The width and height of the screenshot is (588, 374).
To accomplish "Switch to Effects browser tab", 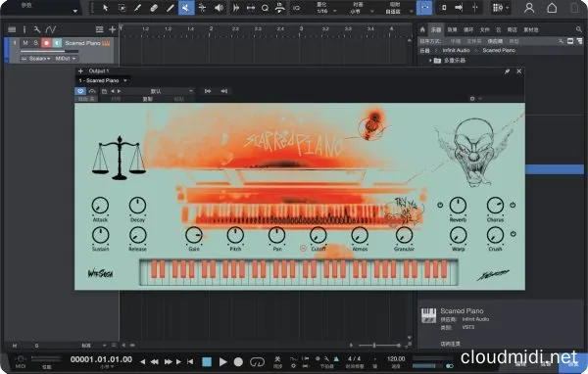I will [452, 29].
